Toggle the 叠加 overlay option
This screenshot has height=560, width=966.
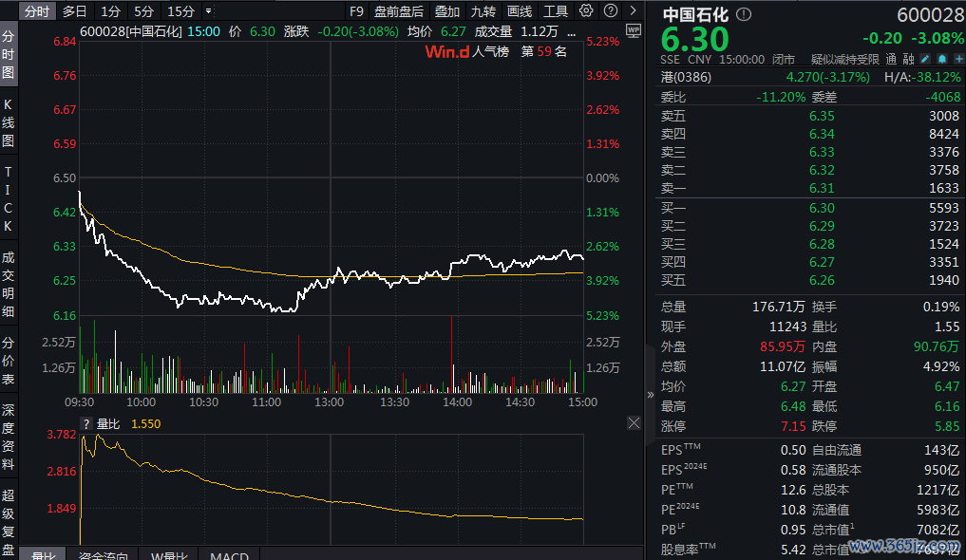click(447, 11)
